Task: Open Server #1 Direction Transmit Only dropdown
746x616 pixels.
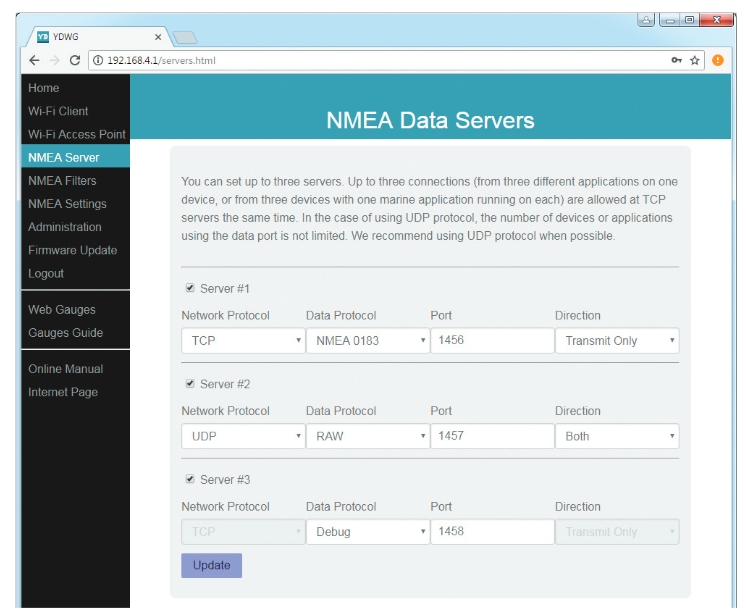Action: [x=616, y=341]
